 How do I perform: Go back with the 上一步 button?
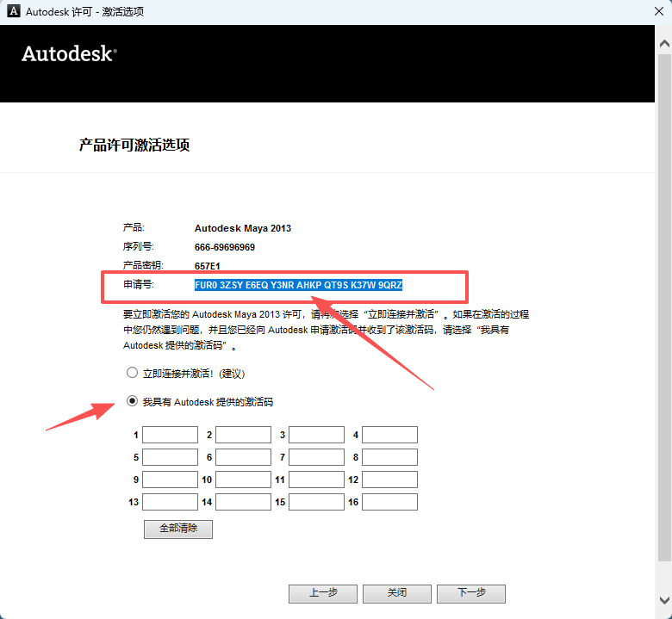coord(323,594)
